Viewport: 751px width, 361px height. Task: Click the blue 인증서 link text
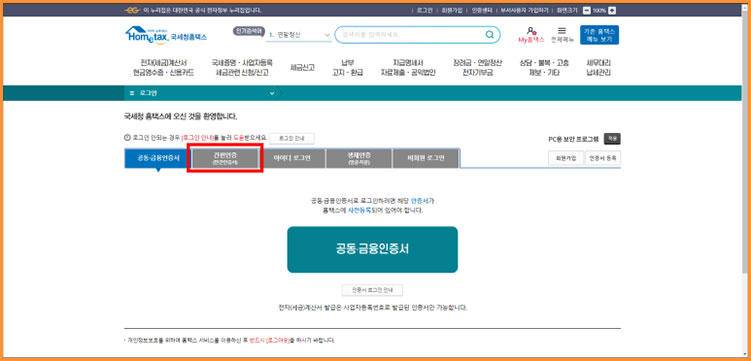click(x=421, y=201)
